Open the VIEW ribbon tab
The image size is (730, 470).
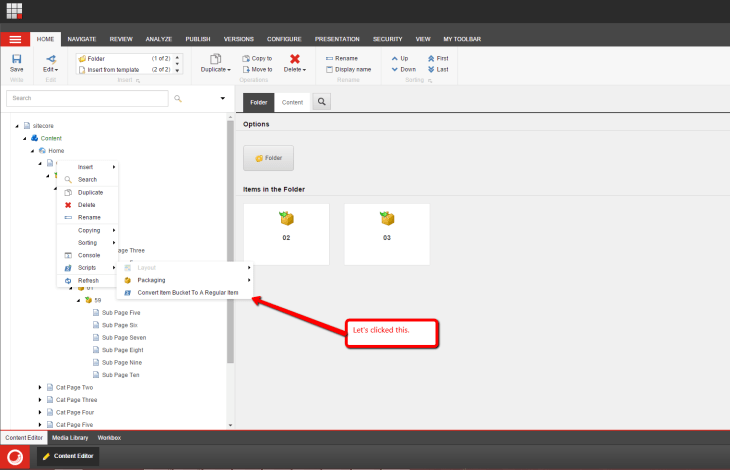click(423, 39)
